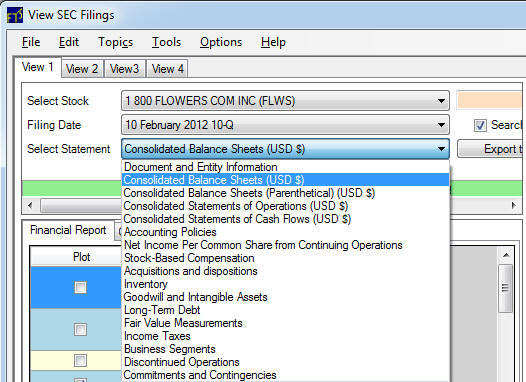
Task: Switch to the View 4 tab
Action: (x=167, y=69)
